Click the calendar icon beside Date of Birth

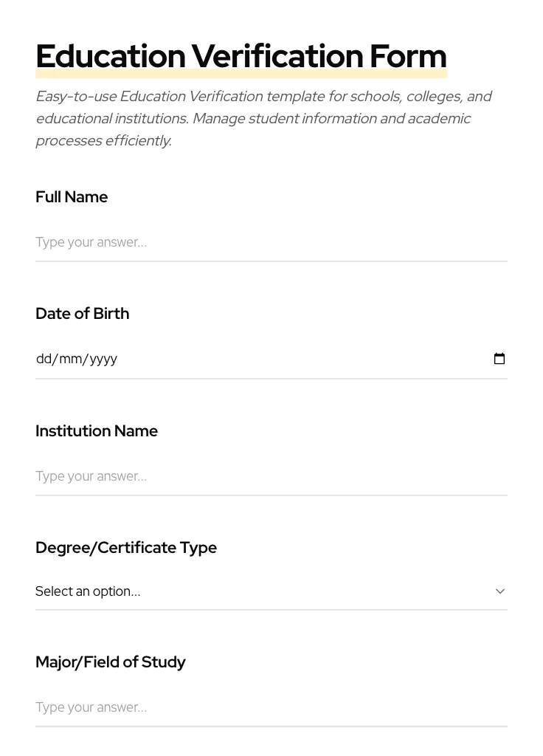(499, 358)
